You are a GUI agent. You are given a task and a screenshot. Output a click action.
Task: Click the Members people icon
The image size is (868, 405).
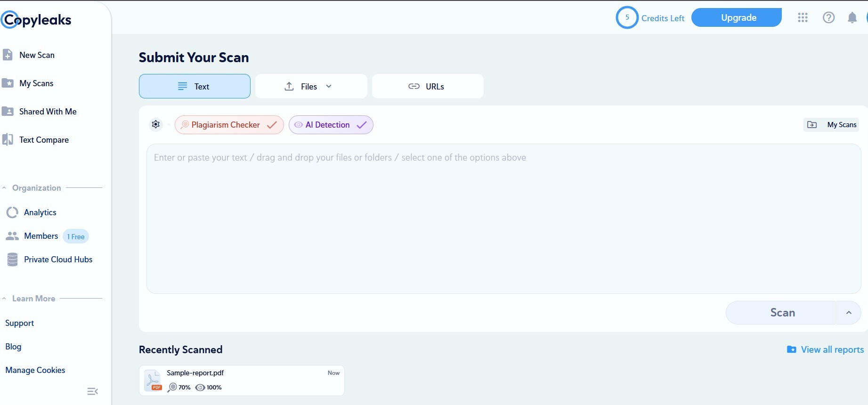12,236
